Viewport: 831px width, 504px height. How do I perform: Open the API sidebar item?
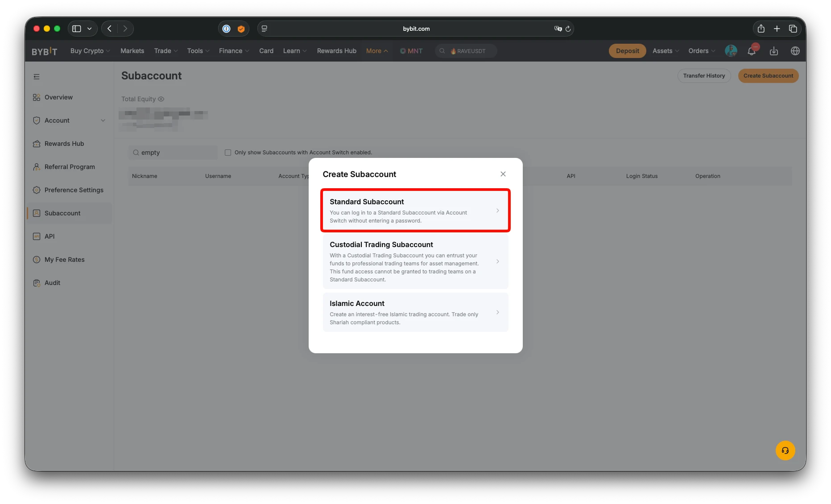(x=50, y=236)
